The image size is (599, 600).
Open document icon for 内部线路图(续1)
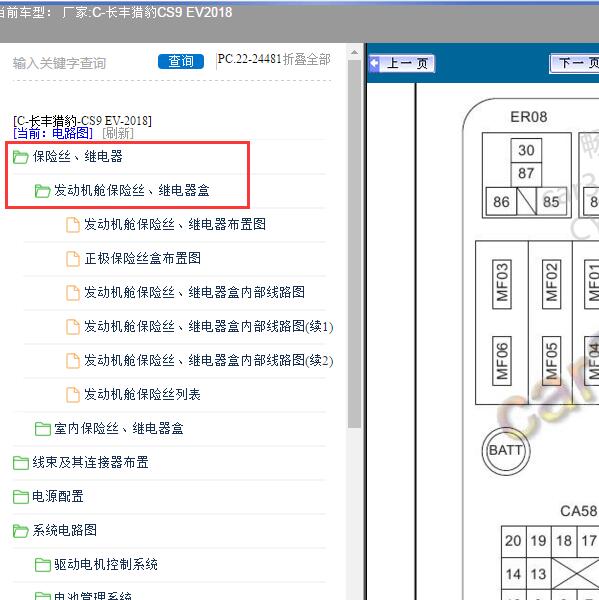73,327
